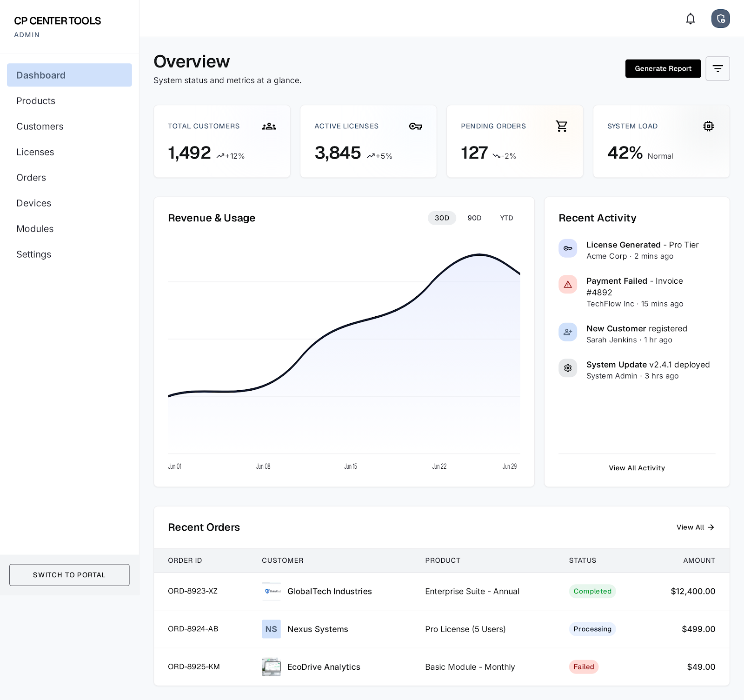
Task: Open the Products section
Action: 69,101
